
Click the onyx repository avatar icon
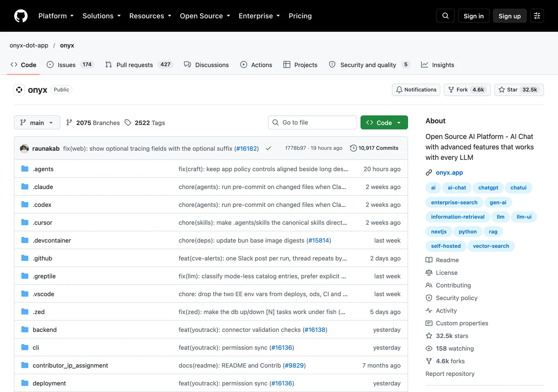pyautogui.click(x=19, y=90)
